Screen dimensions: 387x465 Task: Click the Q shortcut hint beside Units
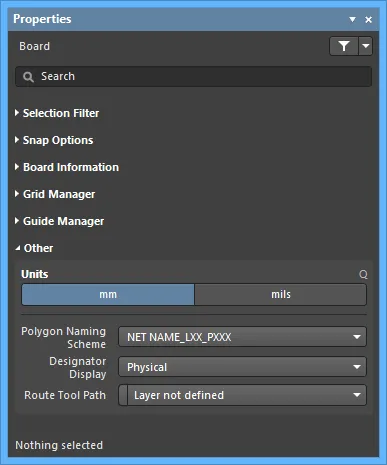[363, 274]
